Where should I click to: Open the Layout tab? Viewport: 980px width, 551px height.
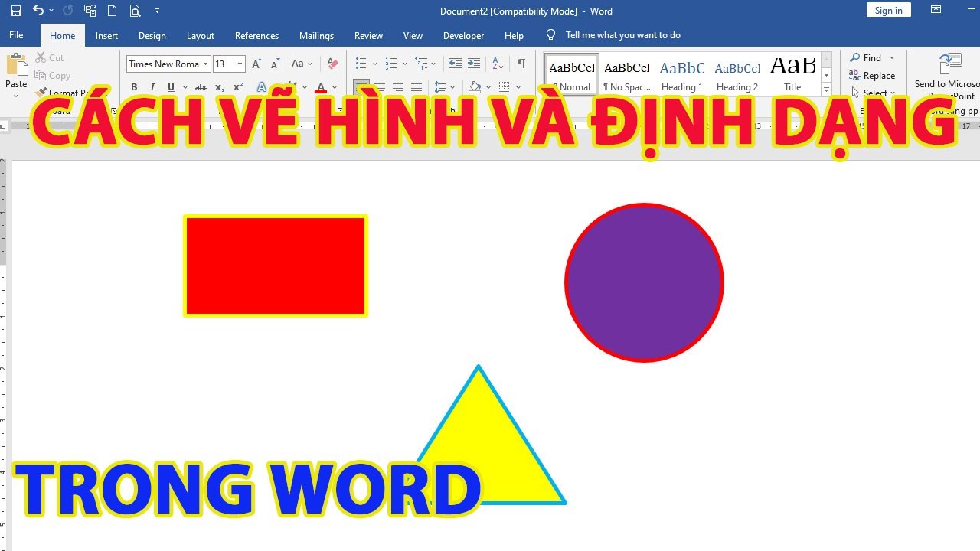201,35
